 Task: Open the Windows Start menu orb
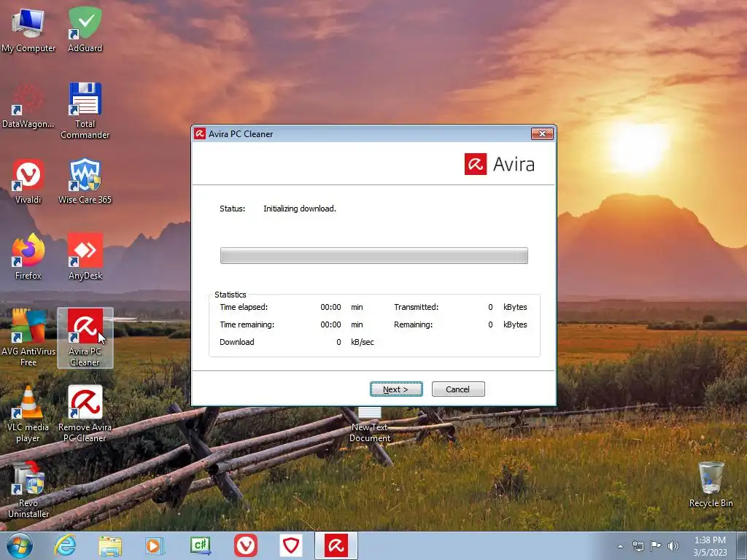(x=20, y=545)
